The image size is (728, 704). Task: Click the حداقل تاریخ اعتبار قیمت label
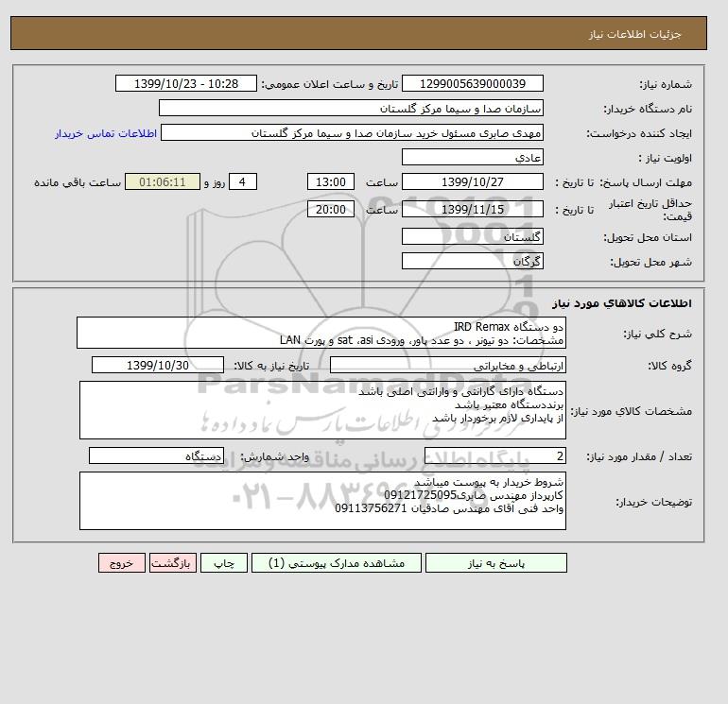[650, 209]
